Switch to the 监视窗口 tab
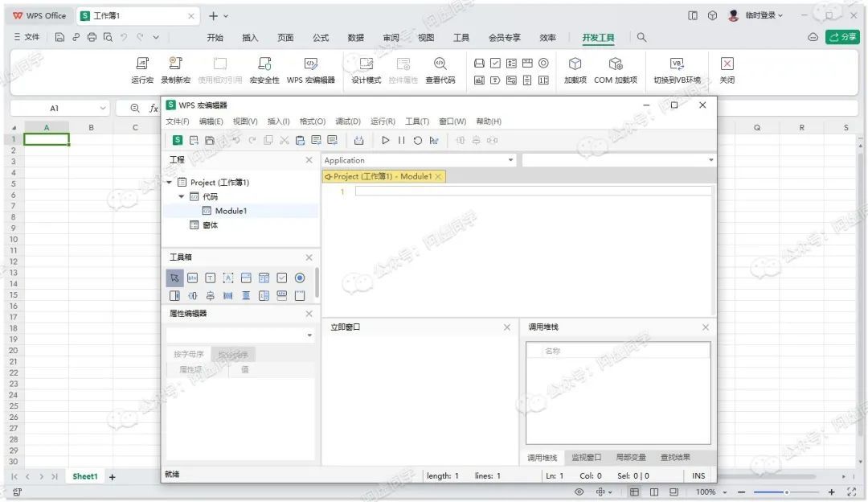The width and height of the screenshot is (868, 502). coord(586,457)
